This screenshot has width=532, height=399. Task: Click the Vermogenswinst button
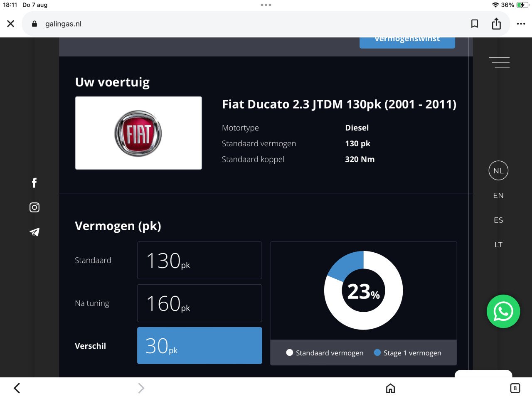click(x=407, y=42)
